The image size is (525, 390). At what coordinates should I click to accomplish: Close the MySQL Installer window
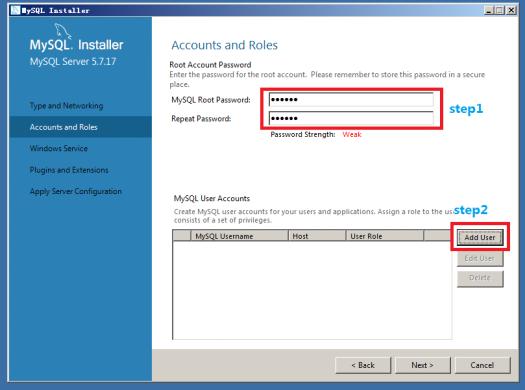tap(511, 10)
